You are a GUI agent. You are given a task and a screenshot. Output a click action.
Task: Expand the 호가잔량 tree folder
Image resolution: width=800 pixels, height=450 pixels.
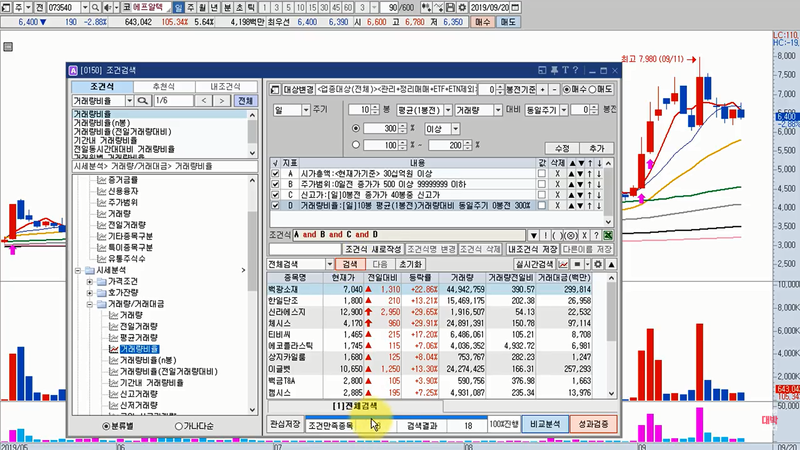90,293
